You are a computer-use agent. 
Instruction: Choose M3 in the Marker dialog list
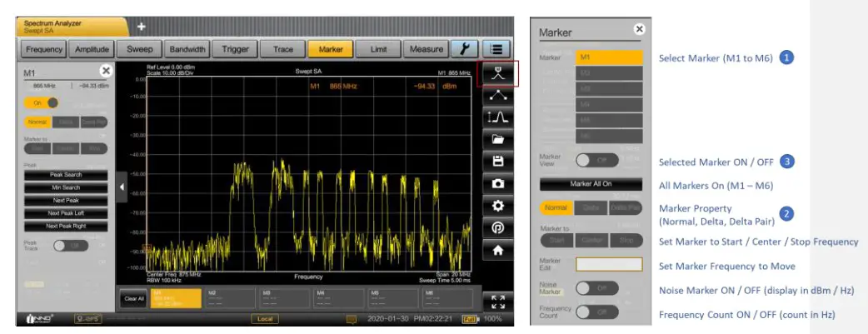tap(609, 89)
